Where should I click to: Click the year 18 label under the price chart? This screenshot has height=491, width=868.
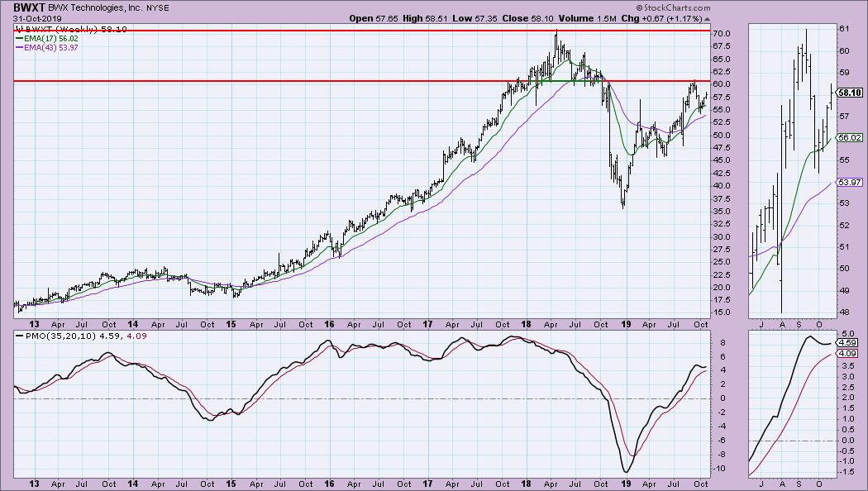pyautogui.click(x=526, y=324)
